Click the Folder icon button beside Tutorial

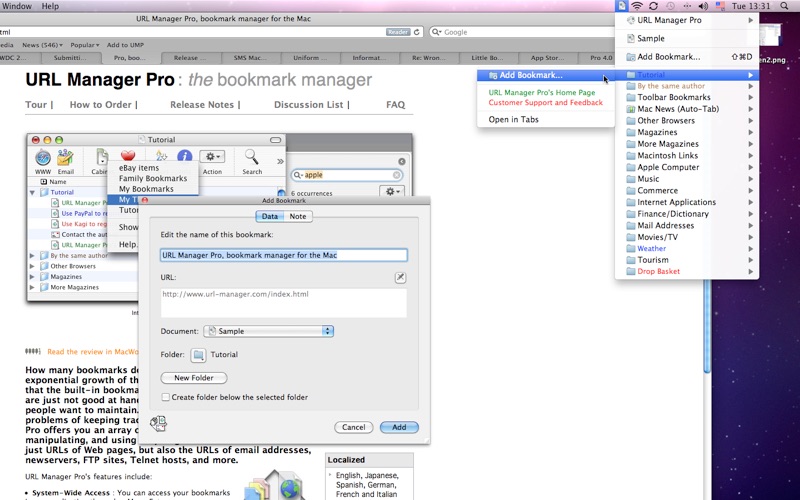point(198,355)
